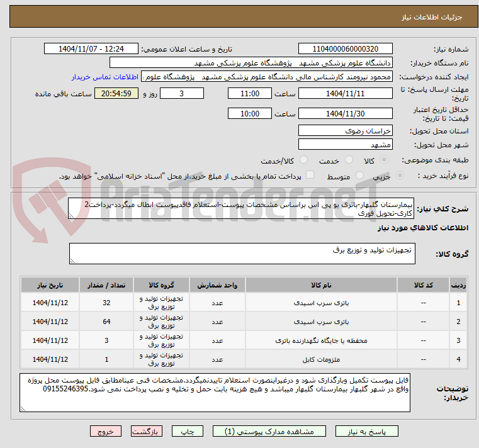
Task: Click the نام دستگاه خریدار field
Action: pos(251,63)
